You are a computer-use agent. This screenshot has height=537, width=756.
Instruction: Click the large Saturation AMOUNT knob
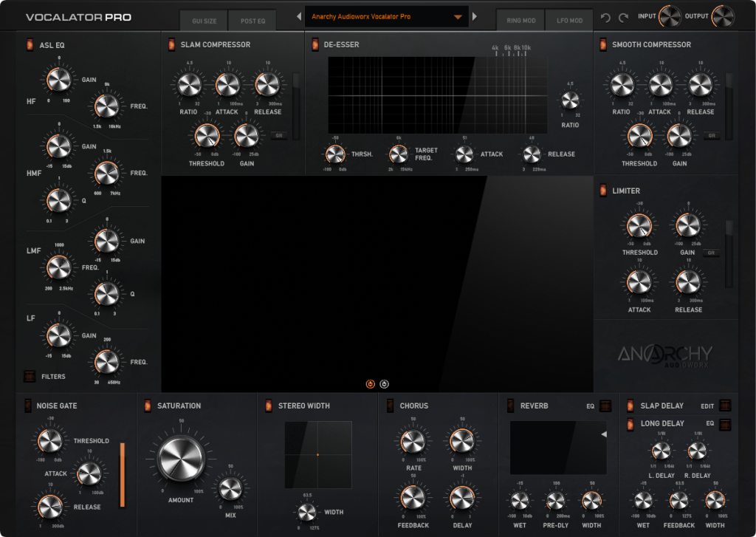pyautogui.click(x=182, y=459)
